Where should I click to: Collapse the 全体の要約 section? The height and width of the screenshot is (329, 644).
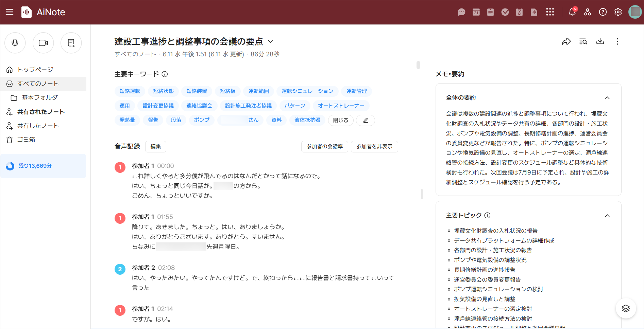click(607, 98)
